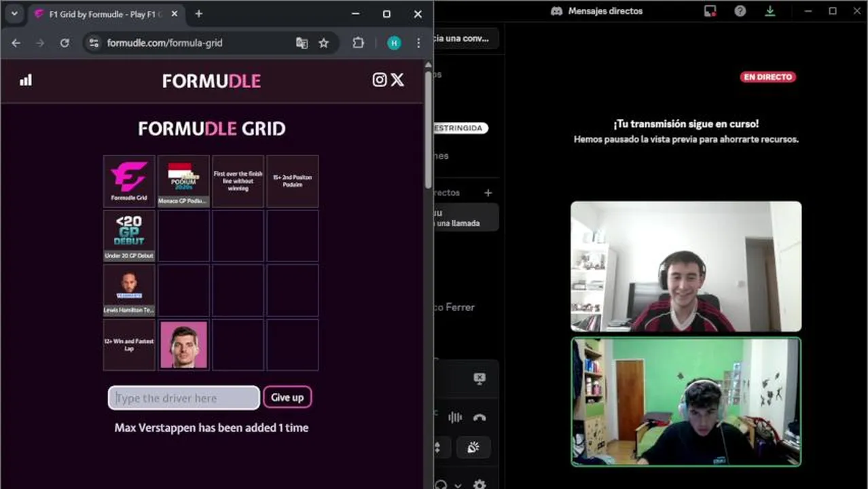Toggle Discord noise suppression waveform icon
The image size is (868, 489).
pyautogui.click(x=455, y=418)
